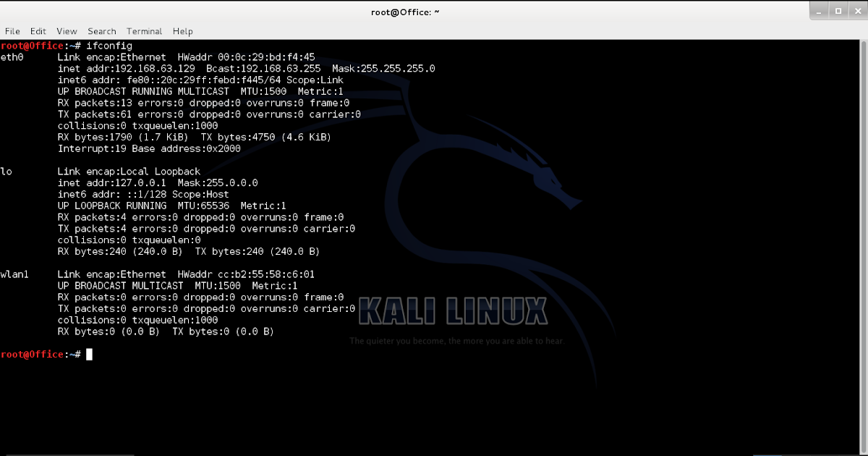The height and width of the screenshot is (456, 868).
Task: Click collisions:0 txqueuelen:1000 under eth0
Action: tap(138, 126)
